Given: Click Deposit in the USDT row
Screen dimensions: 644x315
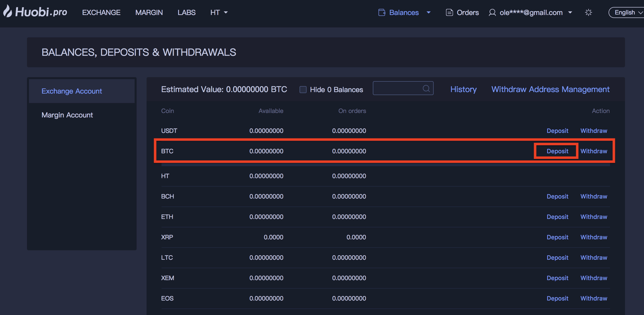Looking at the screenshot, I should pos(557,131).
